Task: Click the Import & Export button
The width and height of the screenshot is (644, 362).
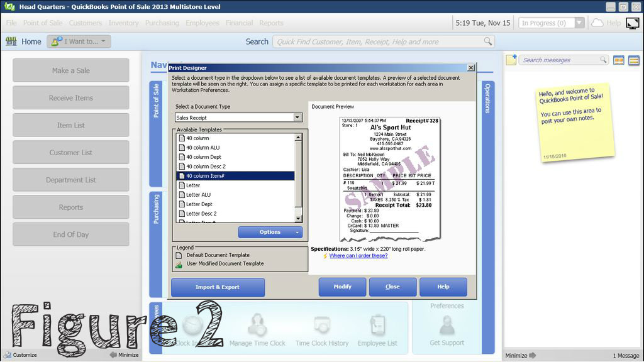Action: point(218,287)
